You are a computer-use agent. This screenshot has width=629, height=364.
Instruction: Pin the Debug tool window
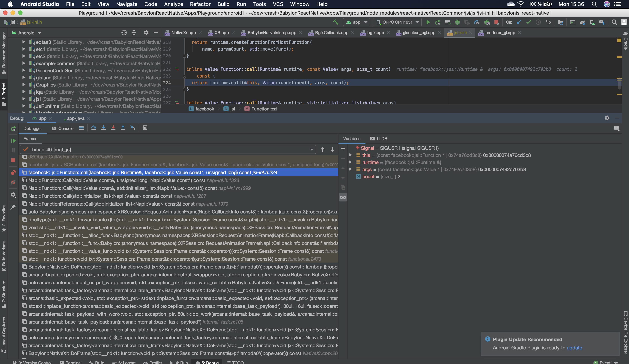pyautogui.click(x=13, y=207)
